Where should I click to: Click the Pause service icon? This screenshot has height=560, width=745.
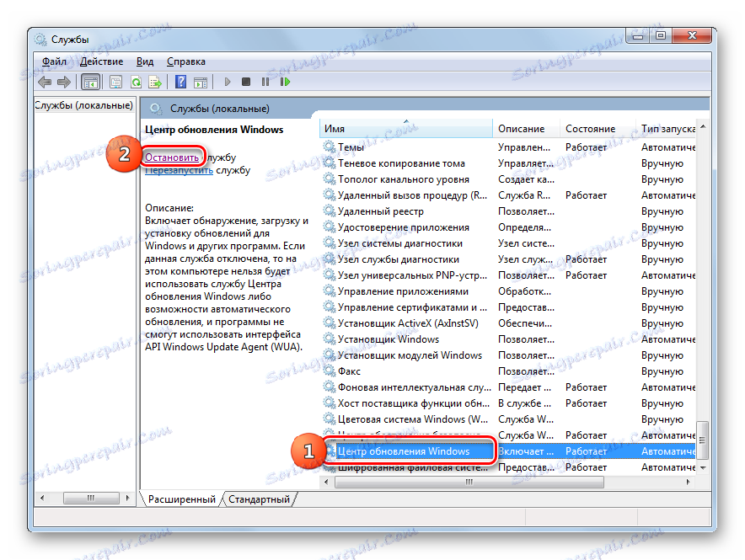[265, 82]
